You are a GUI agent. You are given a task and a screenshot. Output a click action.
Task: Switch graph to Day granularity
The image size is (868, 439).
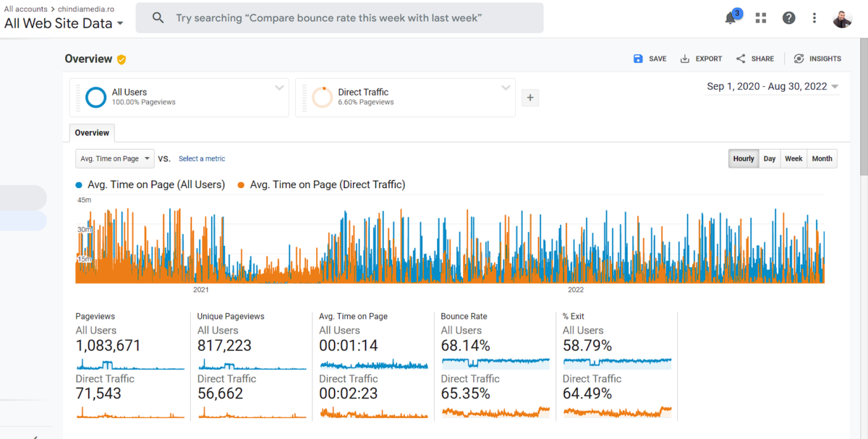click(x=770, y=158)
